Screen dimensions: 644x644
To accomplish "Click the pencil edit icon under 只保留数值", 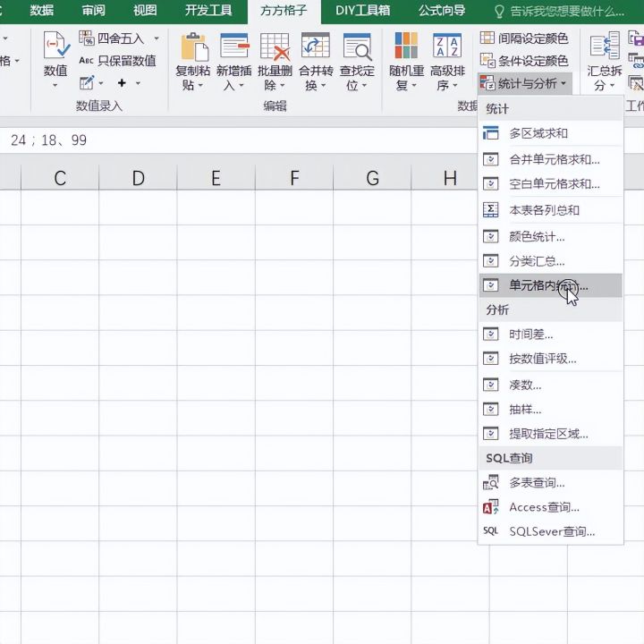I will click(x=87, y=83).
